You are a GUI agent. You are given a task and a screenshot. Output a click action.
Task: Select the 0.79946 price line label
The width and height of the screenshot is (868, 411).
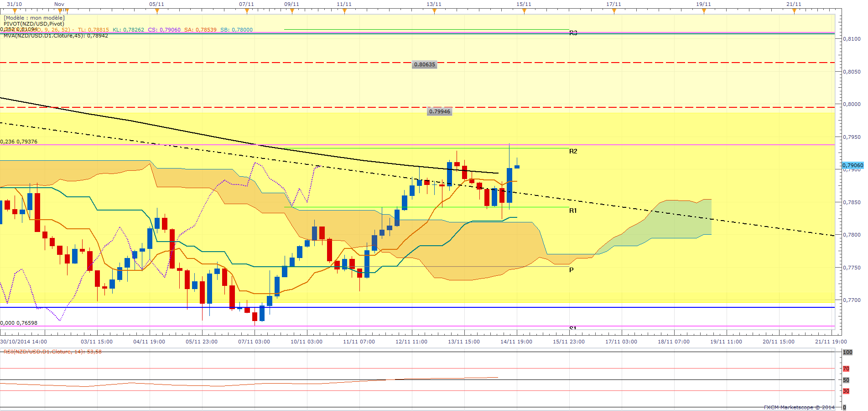coord(440,111)
